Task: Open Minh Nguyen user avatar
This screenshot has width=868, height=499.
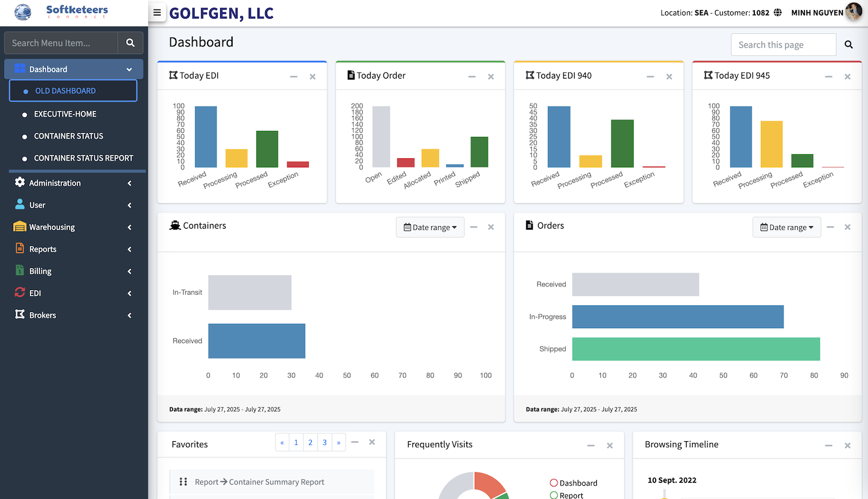Action: tap(854, 12)
